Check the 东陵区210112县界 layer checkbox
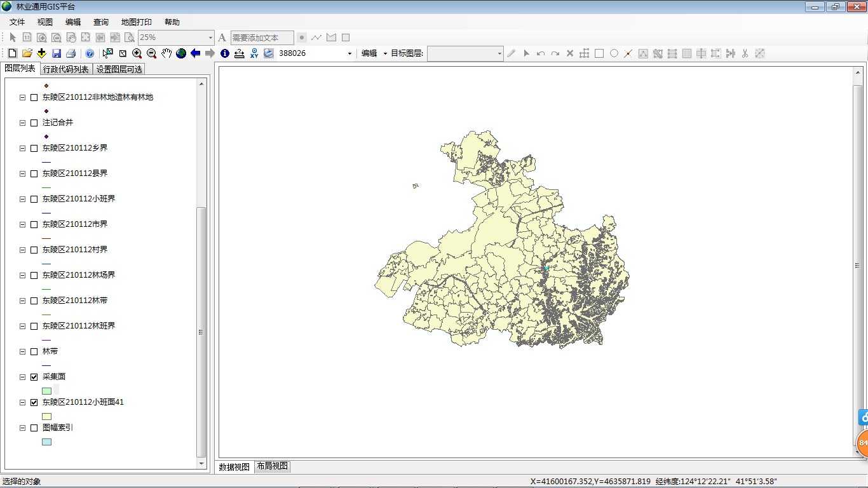Viewport: 868px width, 488px height. click(34, 173)
